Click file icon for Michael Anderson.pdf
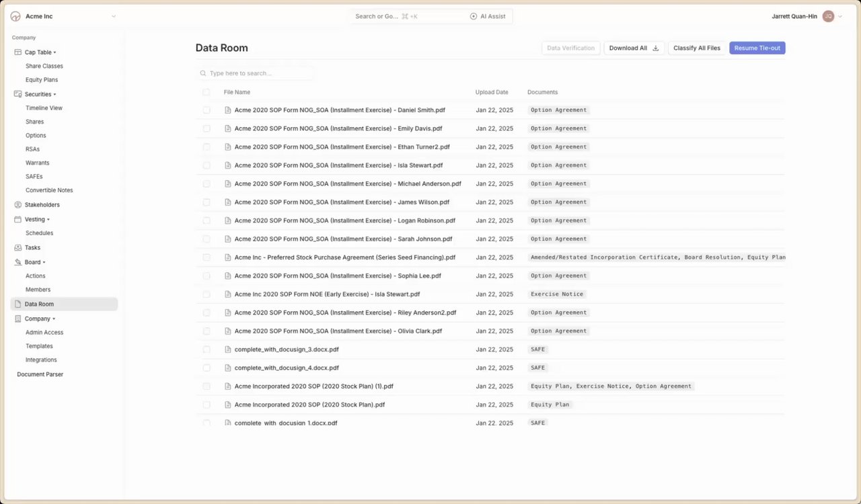This screenshot has width=861, height=504. point(228,183)
